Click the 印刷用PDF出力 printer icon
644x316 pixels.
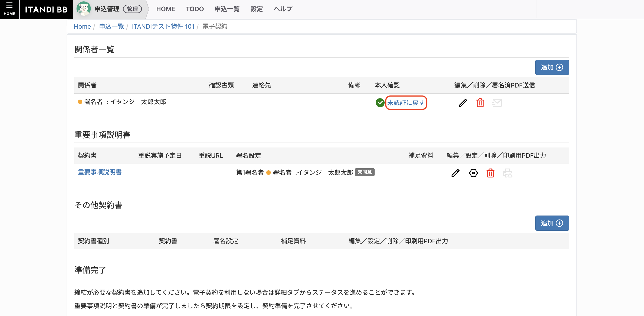(508, 173)
